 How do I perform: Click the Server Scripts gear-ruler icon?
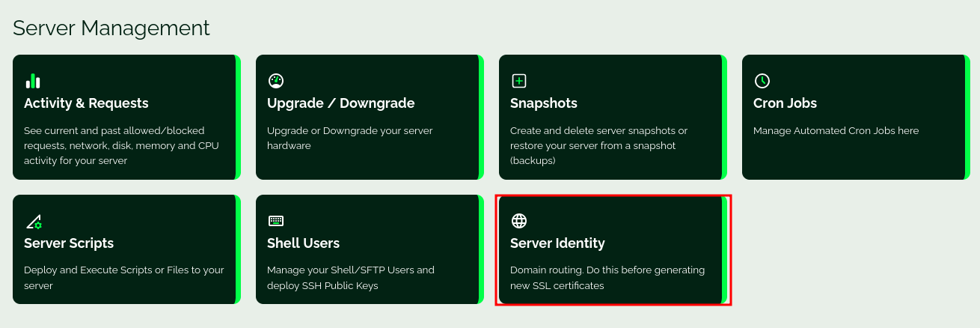[x=34, y=221]
